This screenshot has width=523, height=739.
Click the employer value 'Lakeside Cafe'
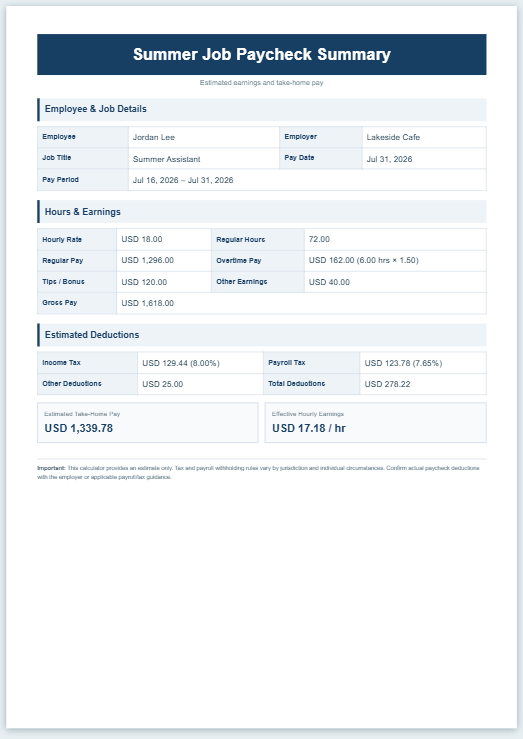393,137
